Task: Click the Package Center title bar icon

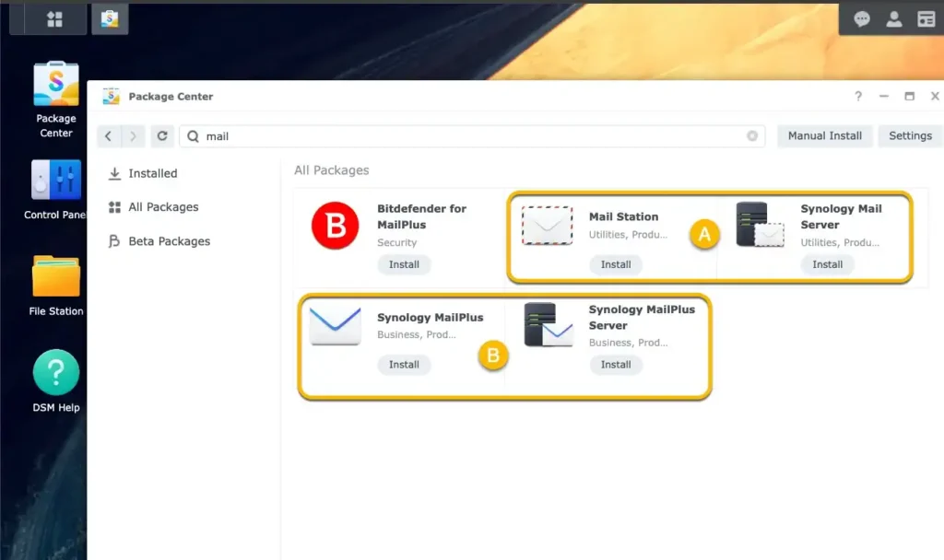Action: point(111,96)
